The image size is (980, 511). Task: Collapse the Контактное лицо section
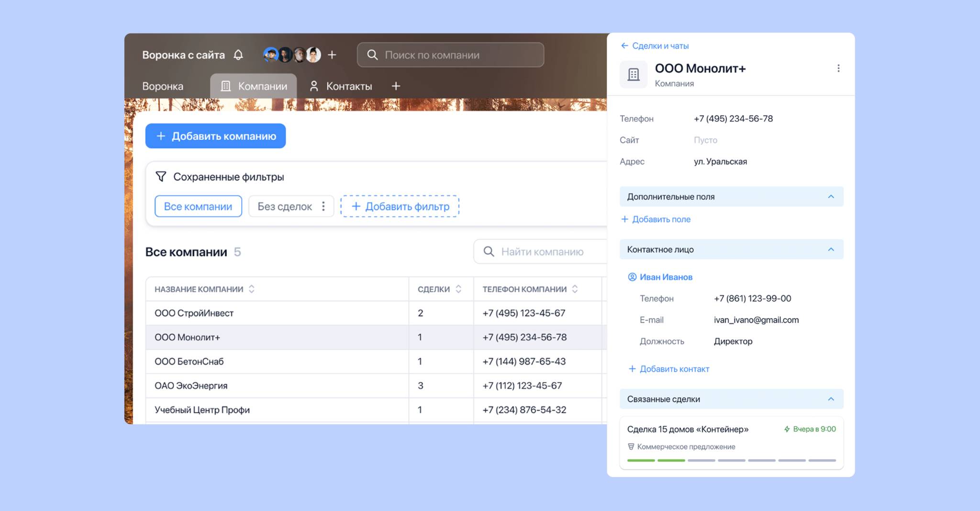[831, 250]
